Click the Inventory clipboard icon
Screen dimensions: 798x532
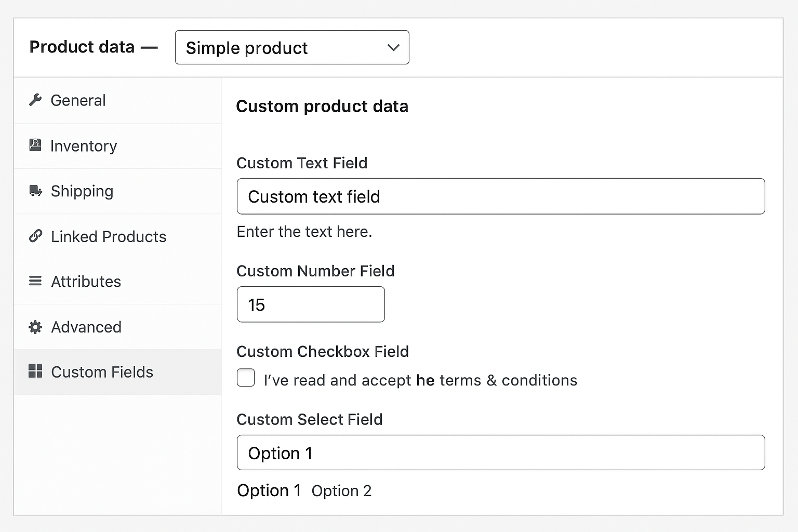click(x=35, y=145)
